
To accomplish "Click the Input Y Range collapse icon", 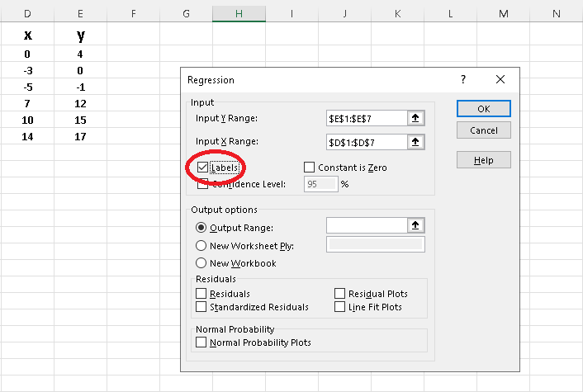I will (x=415, y=119).
